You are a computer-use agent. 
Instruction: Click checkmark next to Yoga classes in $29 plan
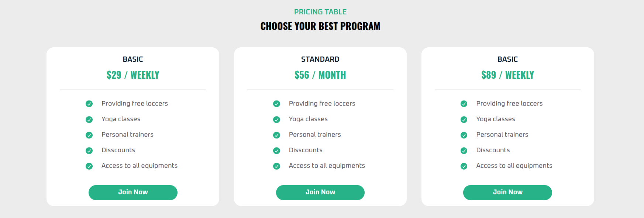click(89, 119)
